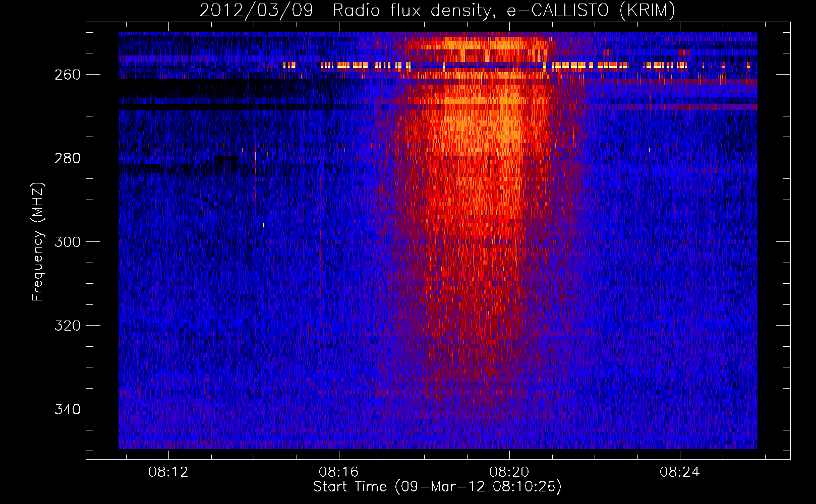Viewport: 816px width, 504px height.
Task: Click the 08:20 time tick label
Action: (509, 472)
